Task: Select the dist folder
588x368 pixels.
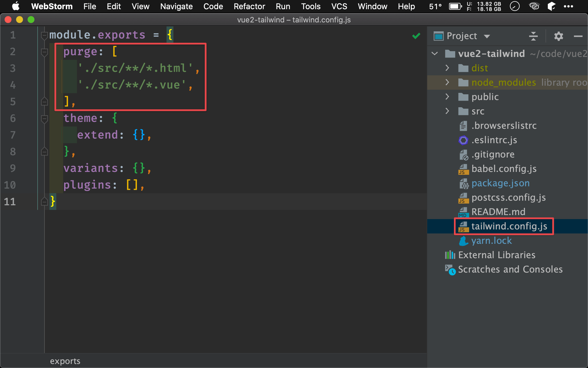Action: (x=479, y=68)
